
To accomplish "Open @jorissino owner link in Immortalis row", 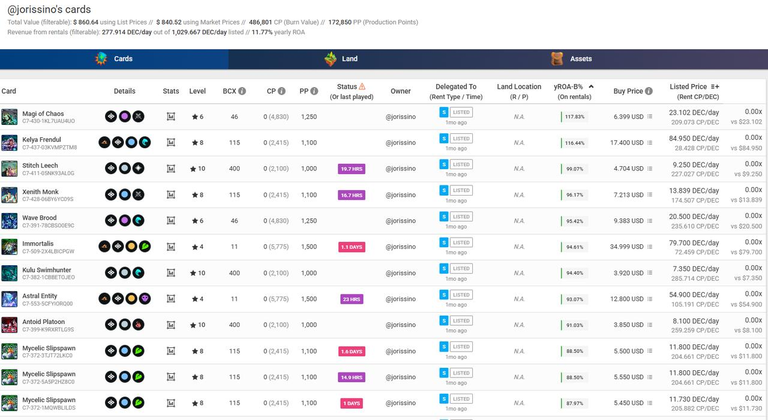I will pos(401,247).
